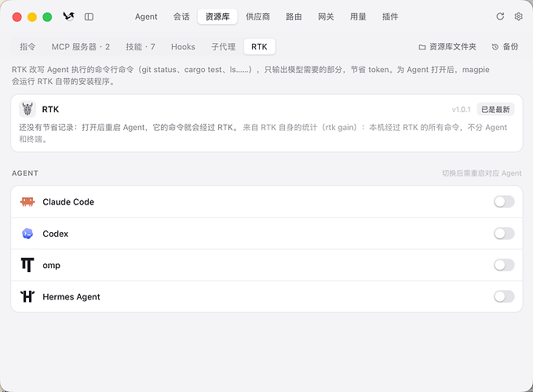Click the Claude Code label
This screenshot has height=392, width=533.
click(x=68, y=201)
